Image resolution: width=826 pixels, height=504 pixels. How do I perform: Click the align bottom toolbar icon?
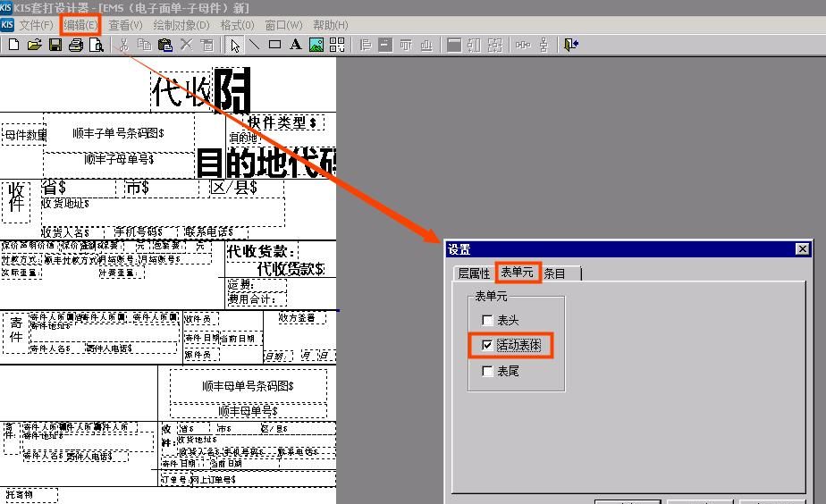click(426, 45)
